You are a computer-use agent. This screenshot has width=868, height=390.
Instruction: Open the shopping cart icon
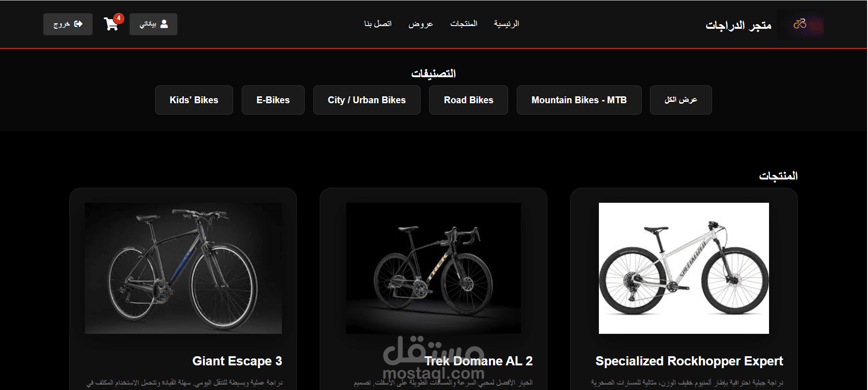tap(111, 24)
